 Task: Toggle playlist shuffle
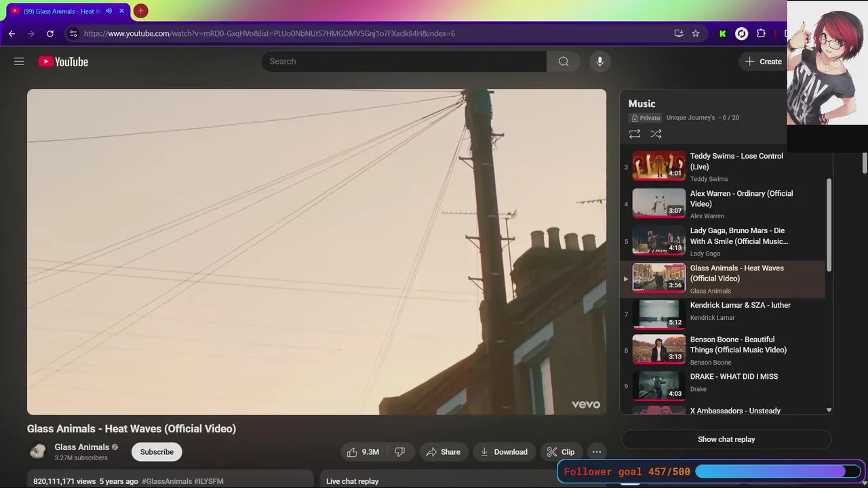click(x=656, y=134)
